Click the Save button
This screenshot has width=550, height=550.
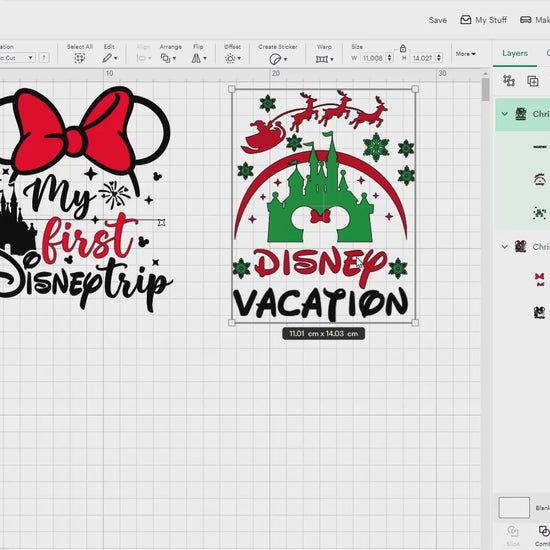point(437,20)
